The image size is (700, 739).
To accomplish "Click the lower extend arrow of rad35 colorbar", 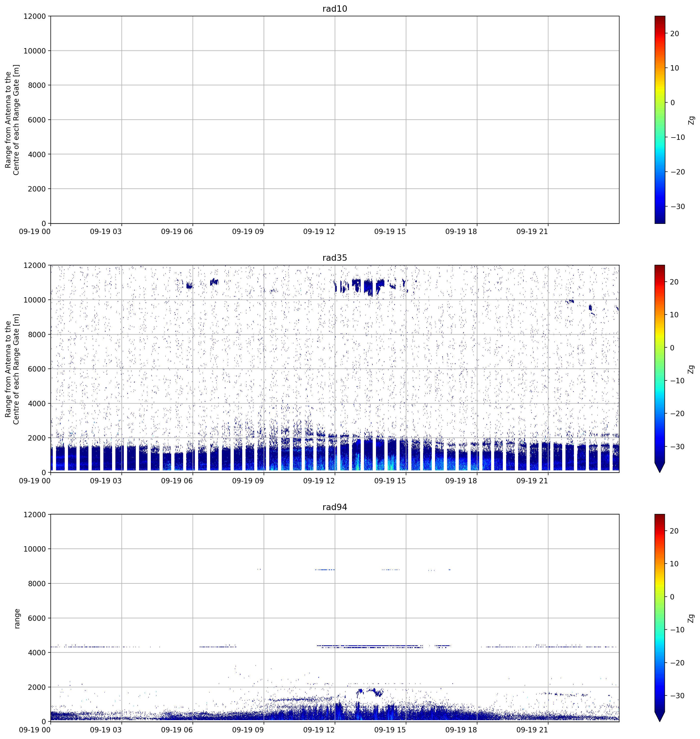I will [x=660, y=468].
